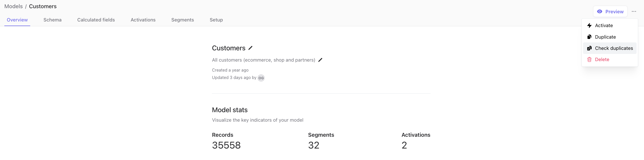Image resolution: width=644 pixels, height=160 pixels.
Task: Click the OG user avatar
Action: (261, 78)
